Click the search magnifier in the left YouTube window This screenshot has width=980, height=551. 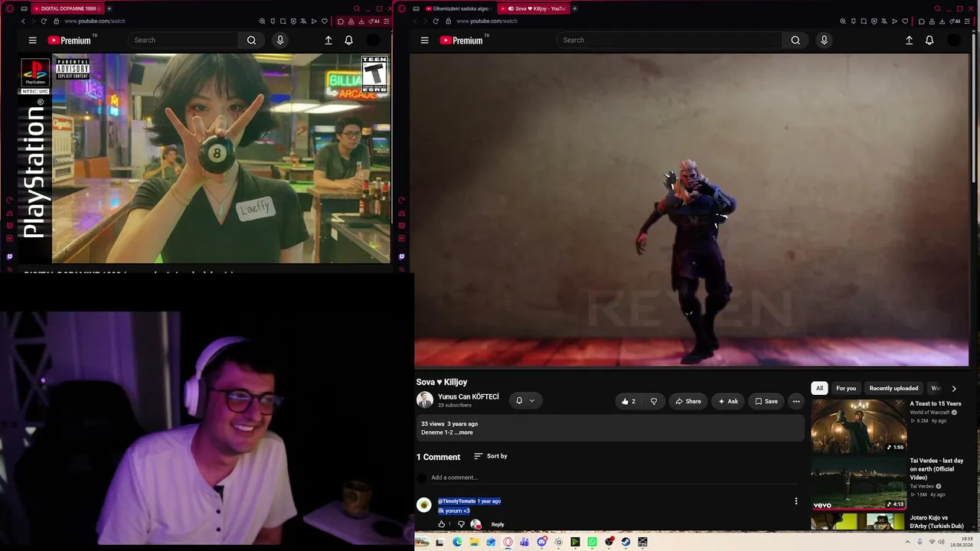251,41
